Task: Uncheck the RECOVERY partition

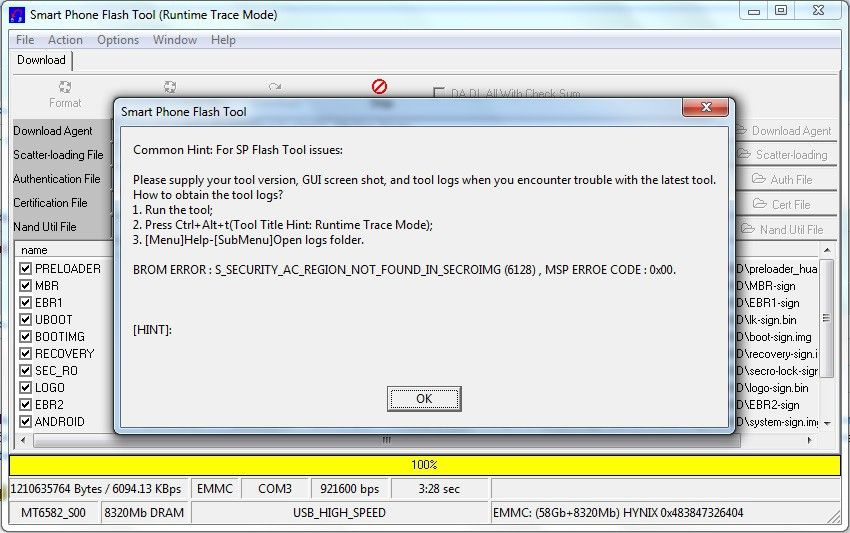Action: tap(25, 354)
